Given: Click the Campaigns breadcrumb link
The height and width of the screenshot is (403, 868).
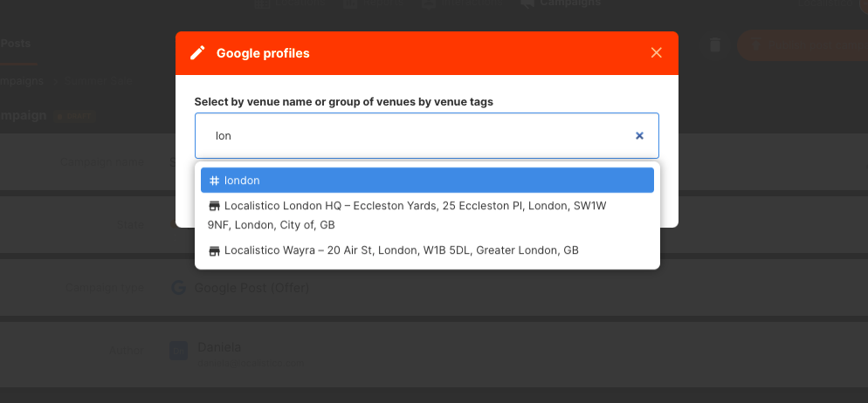Looking at the screenshot, I should pos(21,81).
